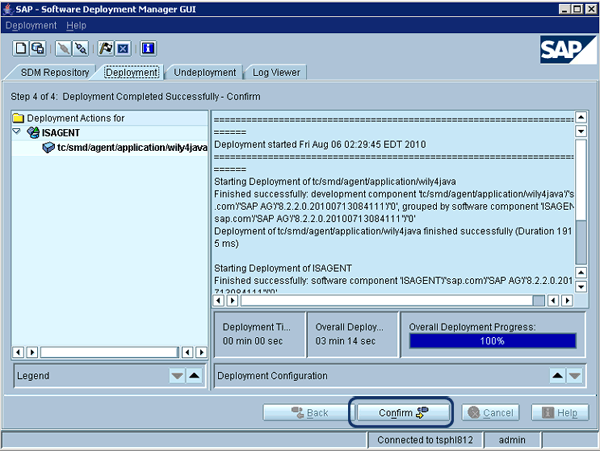600x451 pixels.
Task: Click the up arrow at bottom of log scrollbar
Action: coord(581,272)
